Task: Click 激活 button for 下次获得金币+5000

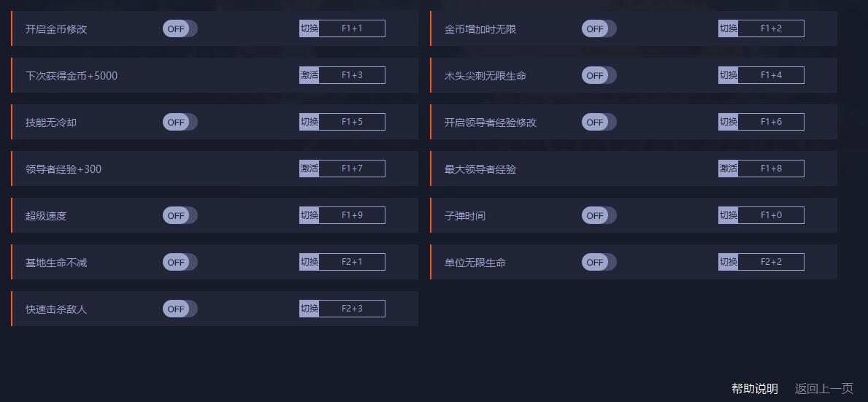Action: click(x=310, y=75)
